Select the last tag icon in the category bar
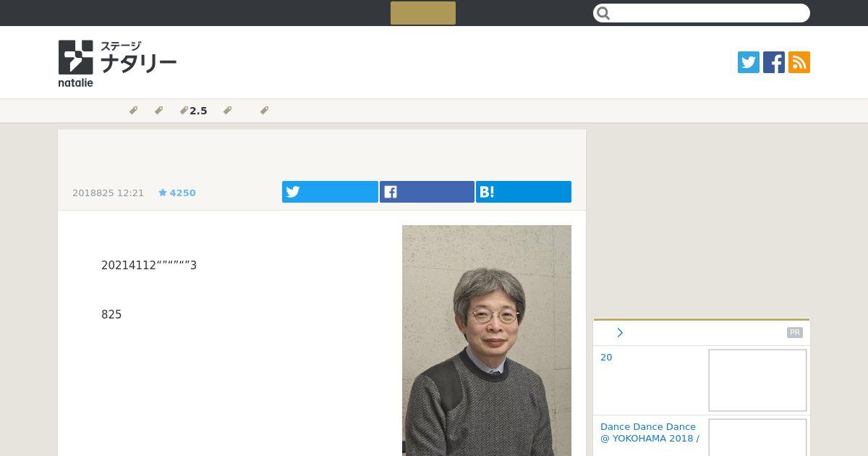The height and width of the screenshot is (456, 868). [264, 111]
